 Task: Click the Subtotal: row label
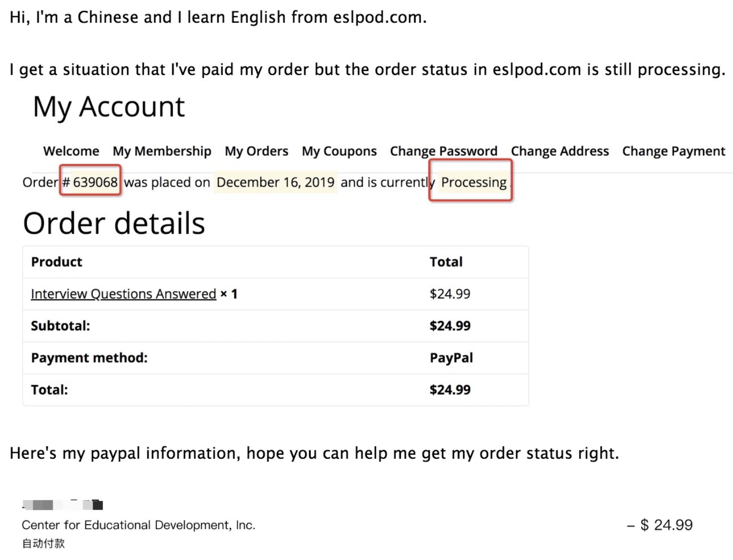pos(60,326)
